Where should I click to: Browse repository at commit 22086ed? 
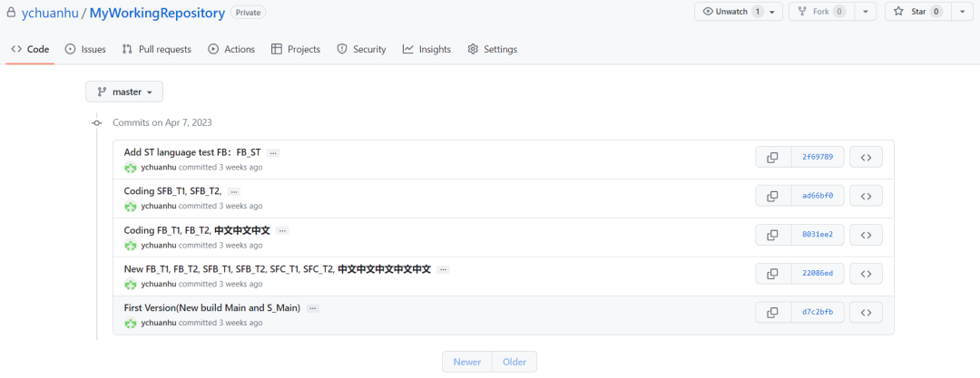866,274
